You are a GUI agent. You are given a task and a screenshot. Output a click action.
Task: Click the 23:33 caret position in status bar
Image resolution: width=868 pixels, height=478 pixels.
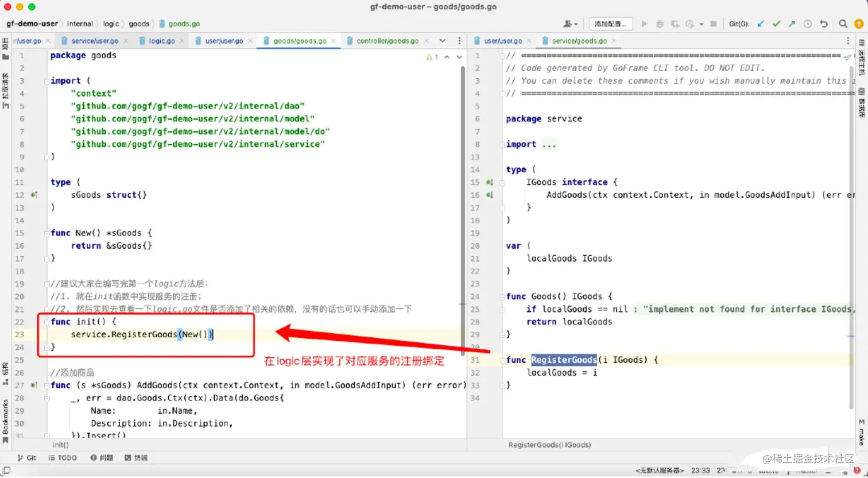pyautogui.click(x=700, y=471)
